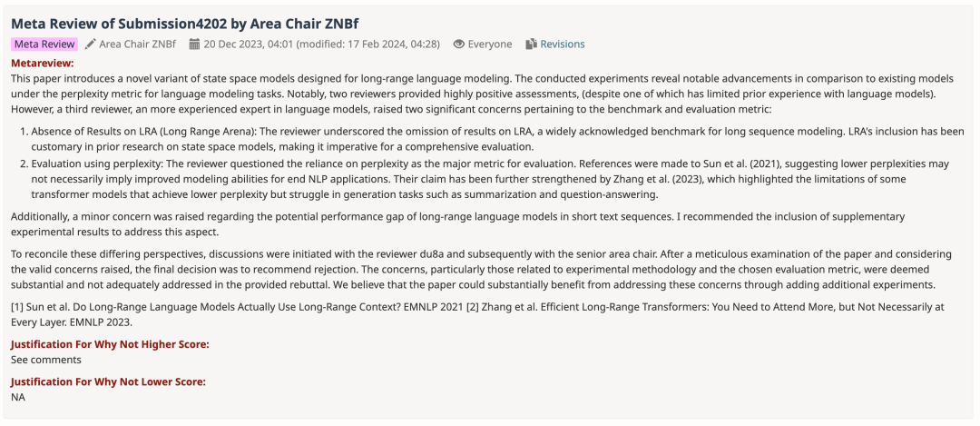Screen dimensions: 980x426
Task: Click the Revisions documents icon
Action: point(532,44)
